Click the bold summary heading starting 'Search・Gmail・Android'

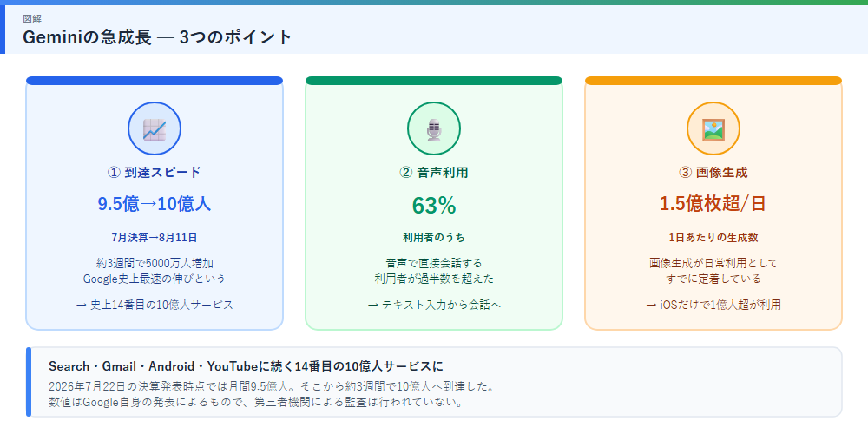coord(247,366)
